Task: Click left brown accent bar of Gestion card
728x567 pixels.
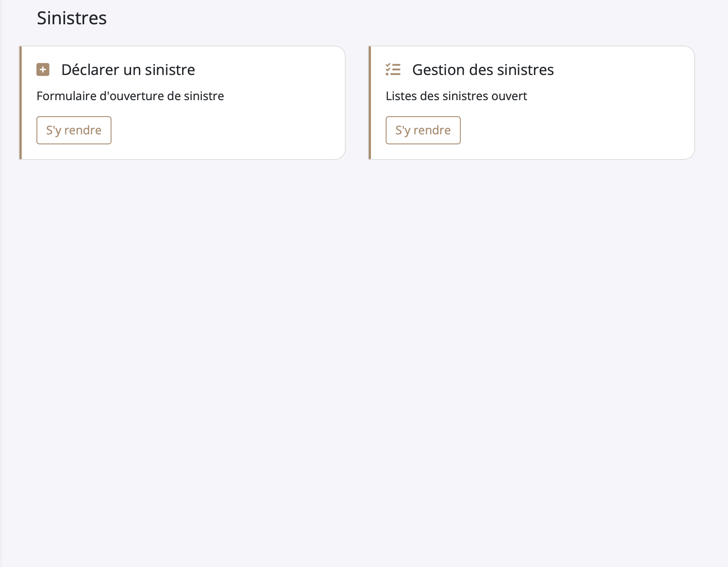Action: (370, 103)
